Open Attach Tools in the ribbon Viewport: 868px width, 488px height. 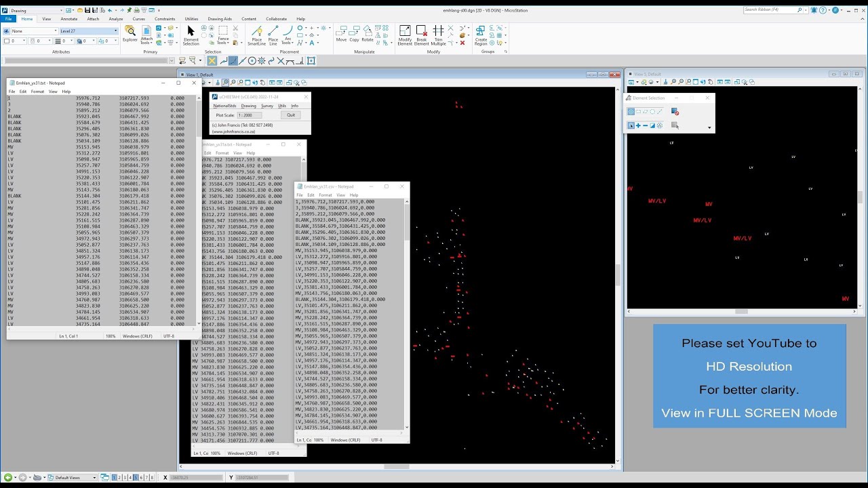pos(146,34)
